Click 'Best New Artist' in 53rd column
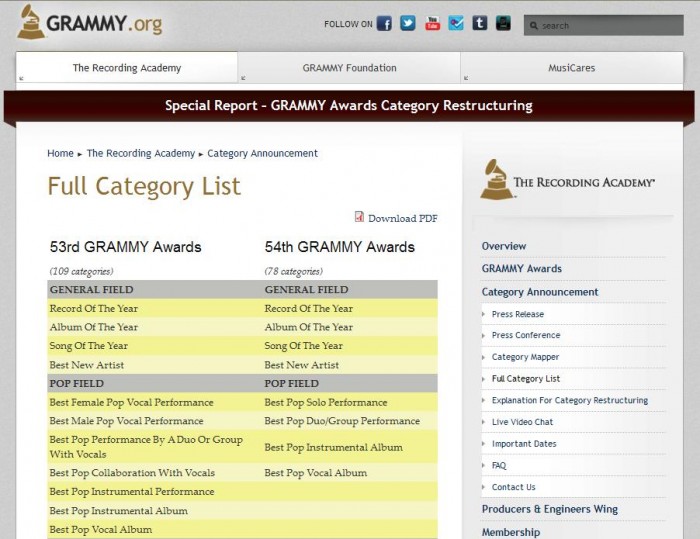The image size is (700, 539). tap(87, 365)
